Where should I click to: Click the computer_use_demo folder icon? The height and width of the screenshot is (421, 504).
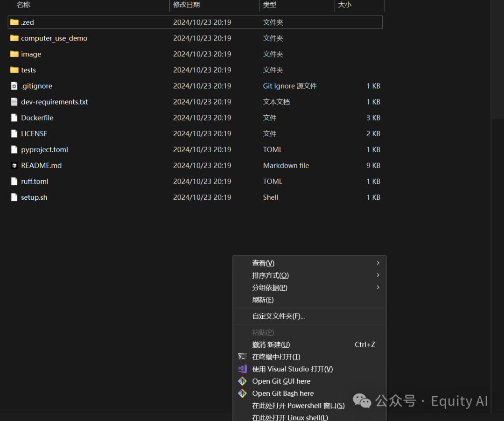click(14, 38)
